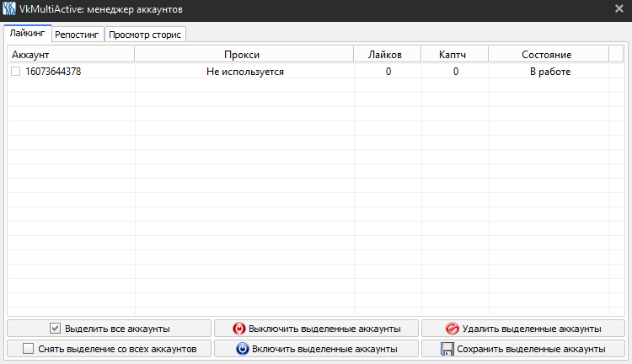Sort by the Лайков column header
Image resolution: width=632 pixels, height=364 pixels.
tap(388, 55)
